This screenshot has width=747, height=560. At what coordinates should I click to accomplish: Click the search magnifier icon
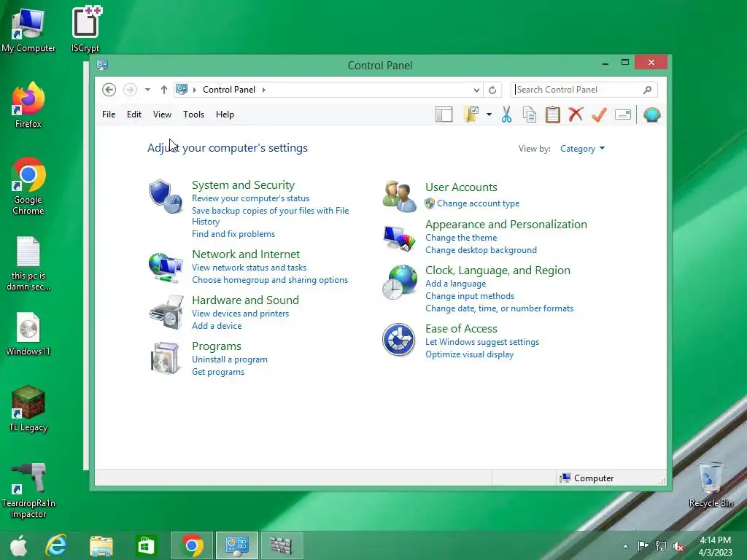647,90
